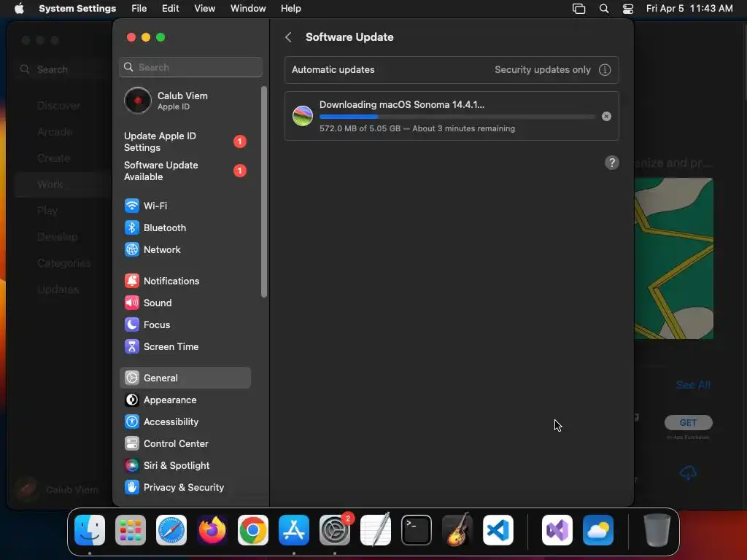Open GarageBand from the Dock
This screenshot has height=560, width=747.
(457, 530)
